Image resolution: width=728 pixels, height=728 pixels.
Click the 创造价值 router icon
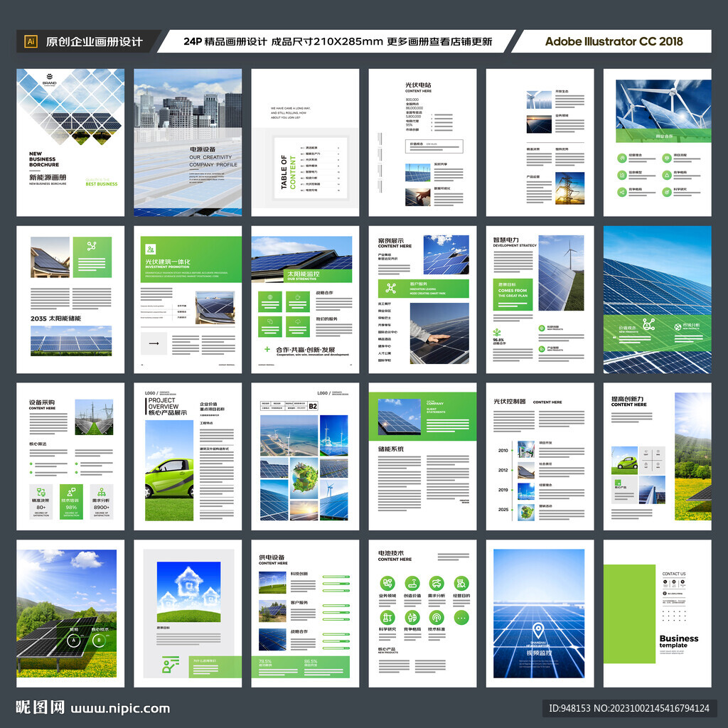[412, 583]
